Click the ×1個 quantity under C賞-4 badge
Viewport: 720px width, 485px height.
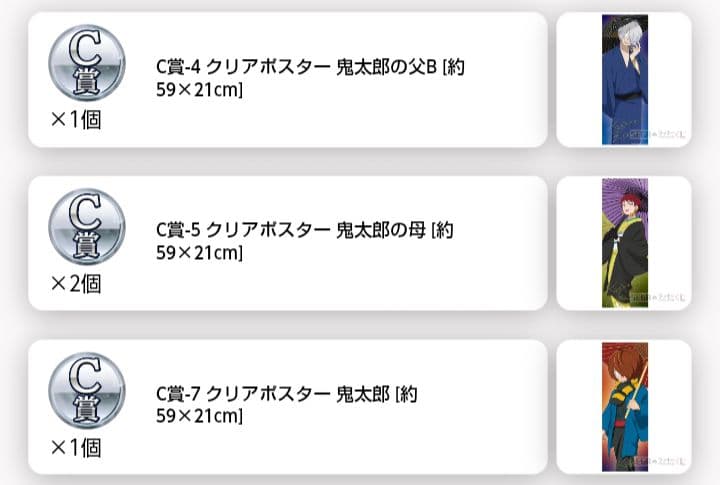(76, 120)
